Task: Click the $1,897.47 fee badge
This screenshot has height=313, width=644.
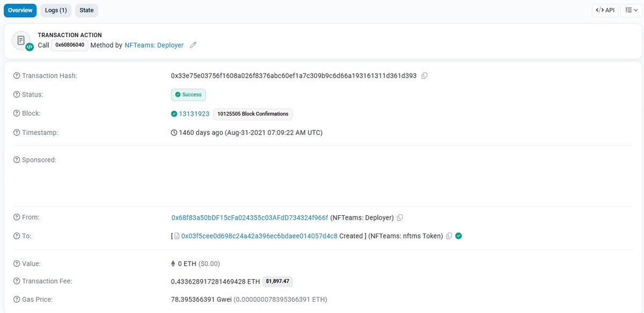Action: click(277, 281)
